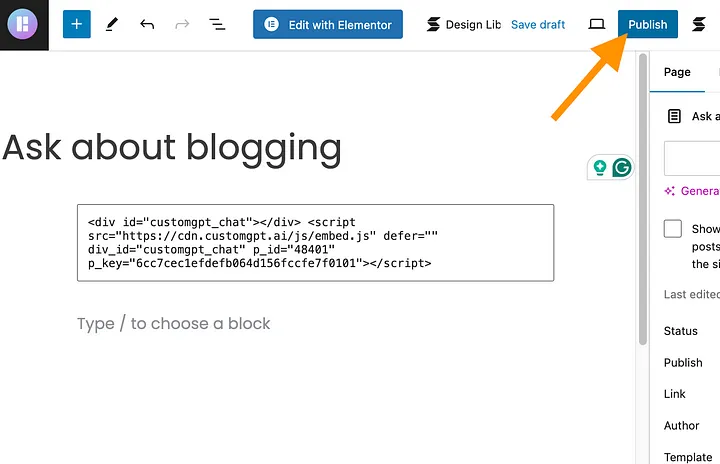
Task: Click the empty sidebar text field
Action: coord(694,158)
